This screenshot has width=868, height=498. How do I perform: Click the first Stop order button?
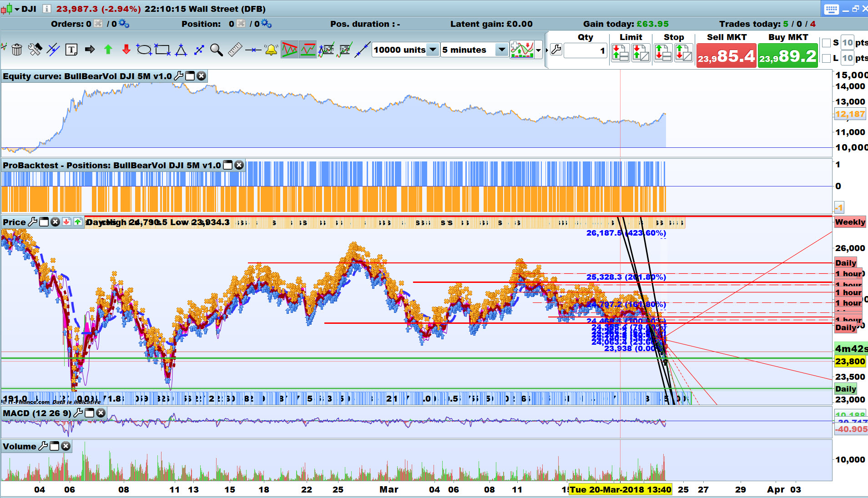click(x=663, y=53)
